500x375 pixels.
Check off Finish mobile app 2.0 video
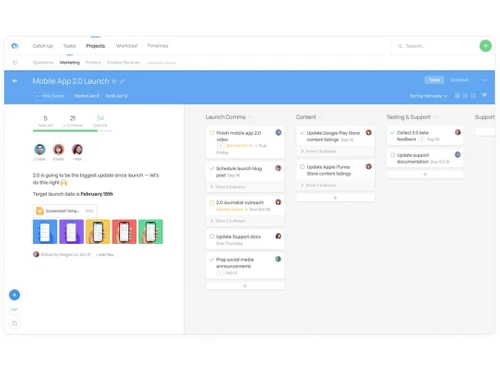212,133
